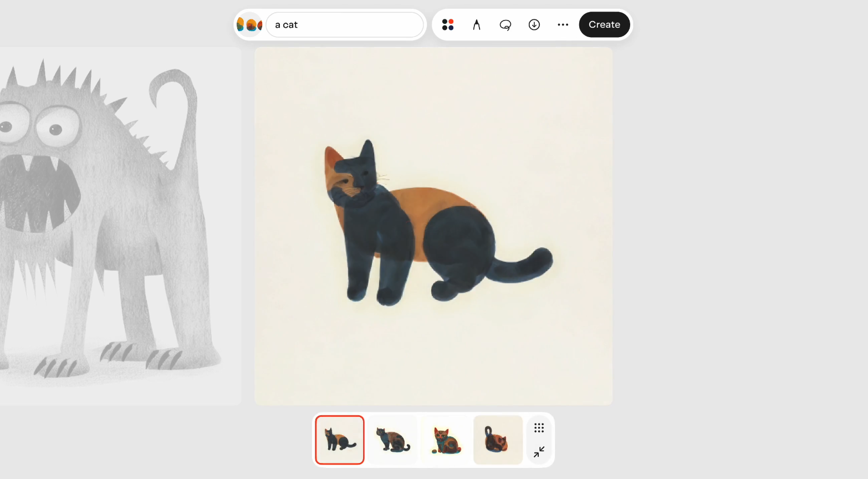Pick the fourth thumbnail with curled cat
The width and height of the screenshot is (868, 479).
point(498,440)
